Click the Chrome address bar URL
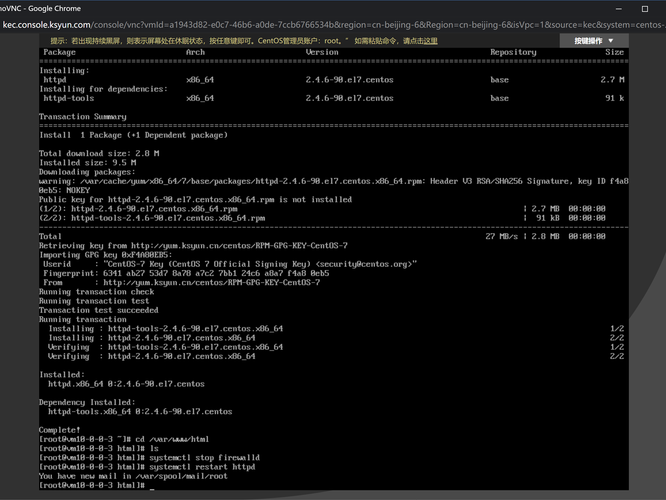Viewport: 666px width, 500px height. [333, 25]
